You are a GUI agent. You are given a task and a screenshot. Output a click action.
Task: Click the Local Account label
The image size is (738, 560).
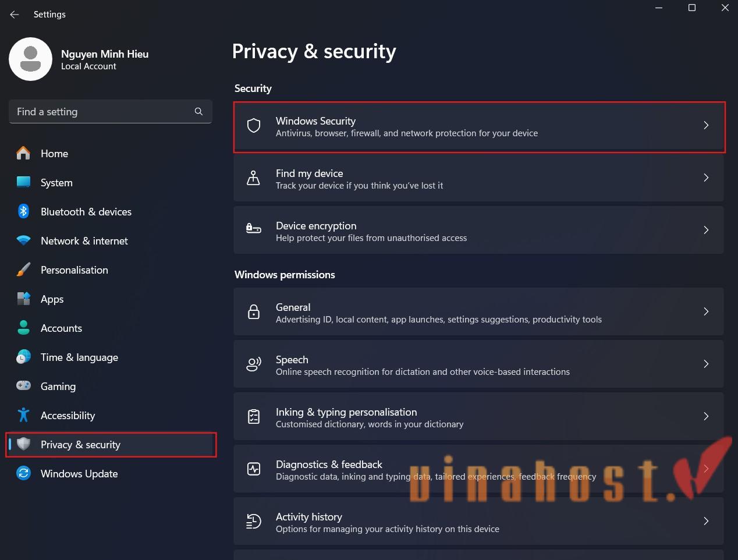coord(88,66)
